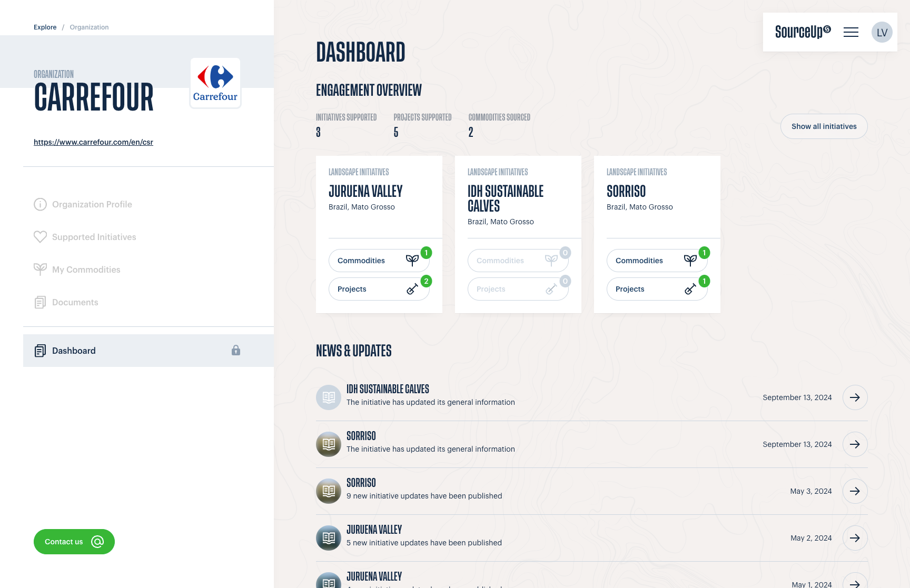Click the green badge 2 on Jurueña Valley Projects
This screenshot has height=588, width=910.
pyautogui.click(x=426, y=281)
